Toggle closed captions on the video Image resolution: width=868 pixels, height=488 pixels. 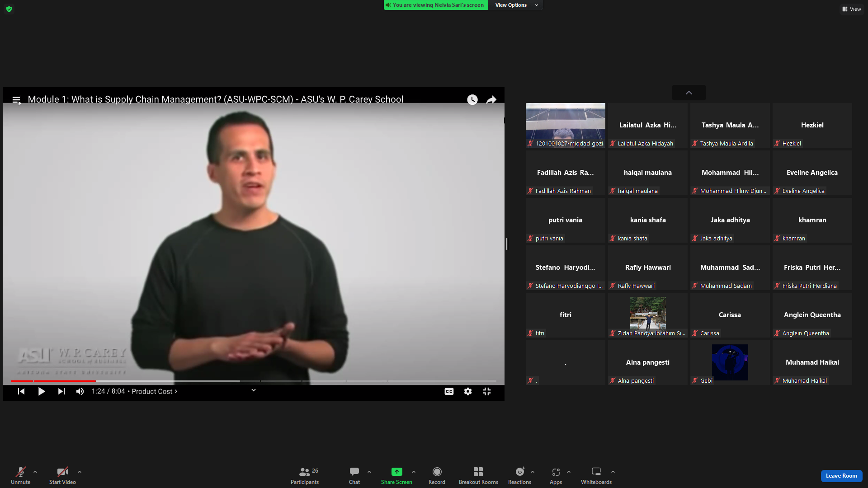click(x=449, y=391)
